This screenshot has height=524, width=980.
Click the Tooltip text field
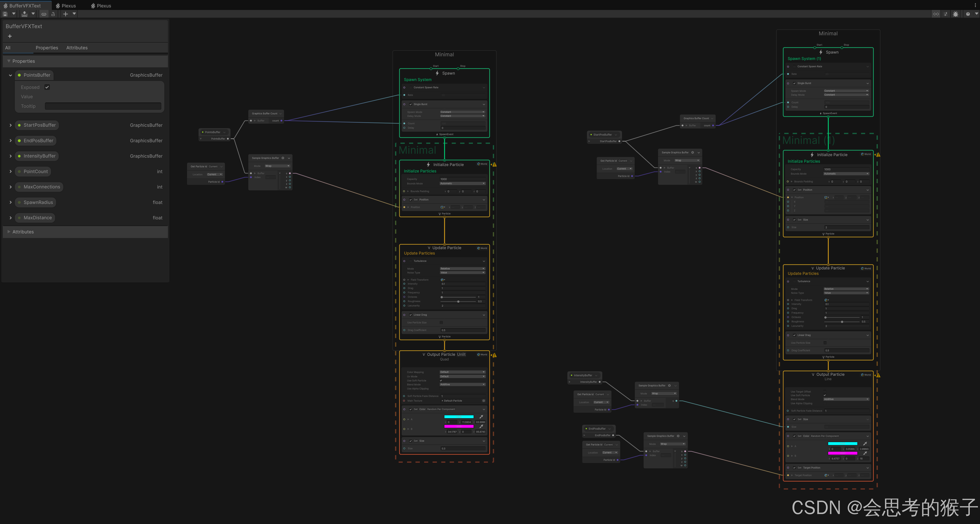(x=103, y=106)
